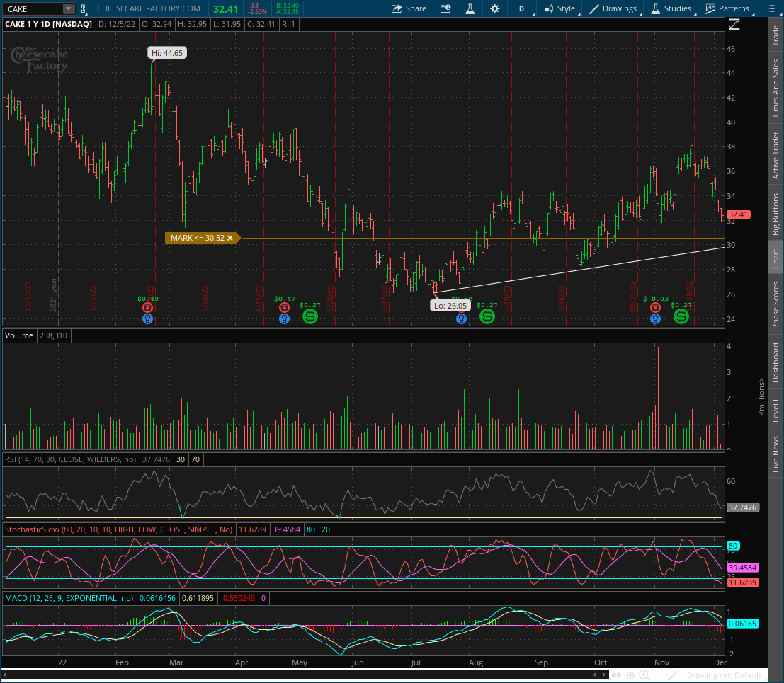Open the flask Edit Studies icon
Screen dimensions: 784x683
click(x=470, y=8)
